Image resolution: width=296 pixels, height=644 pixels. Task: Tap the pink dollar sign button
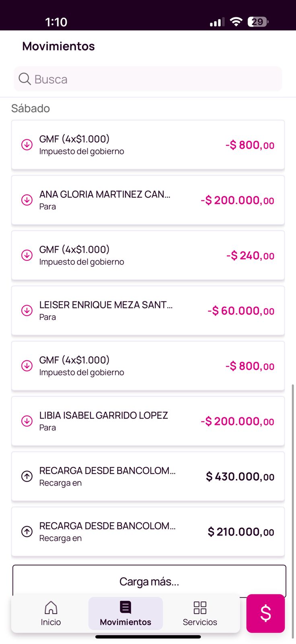tap(265, 613)
